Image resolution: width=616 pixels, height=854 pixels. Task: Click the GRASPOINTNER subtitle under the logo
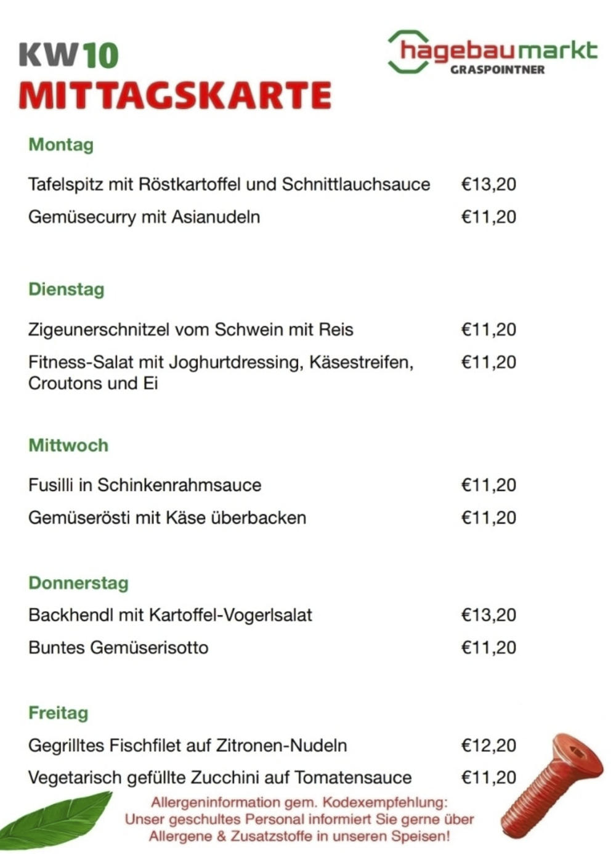[497, 70]
